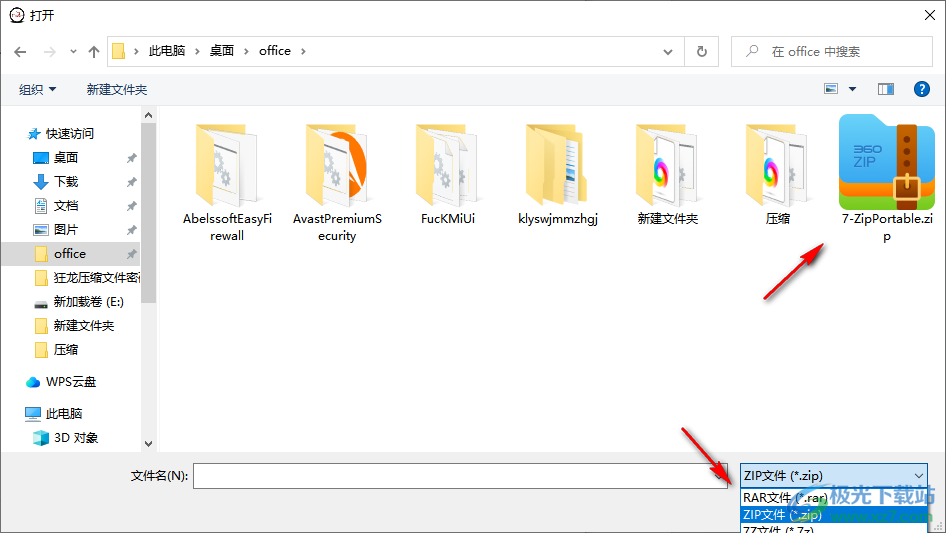Go up one folder level arrow
The width and height of the screenshot is (946, 533).
94,51
